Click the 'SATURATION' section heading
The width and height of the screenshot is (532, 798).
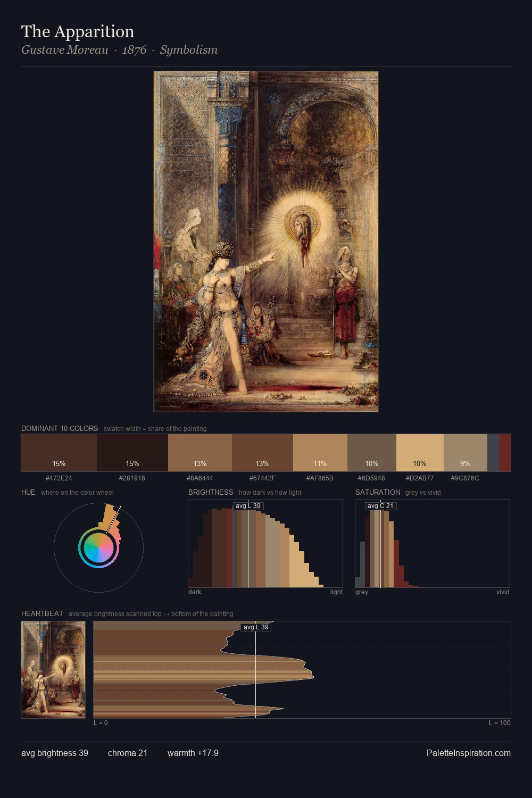click(378, 492)
